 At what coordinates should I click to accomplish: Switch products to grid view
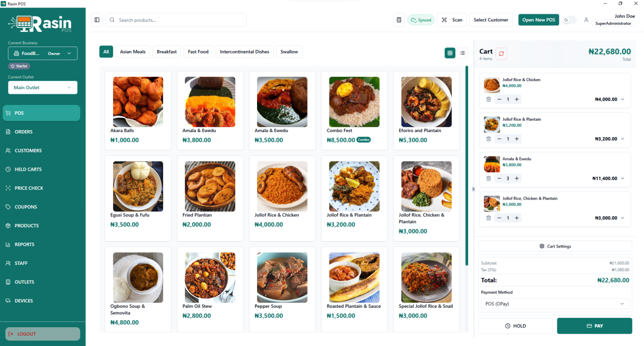[x=450, y=52]
